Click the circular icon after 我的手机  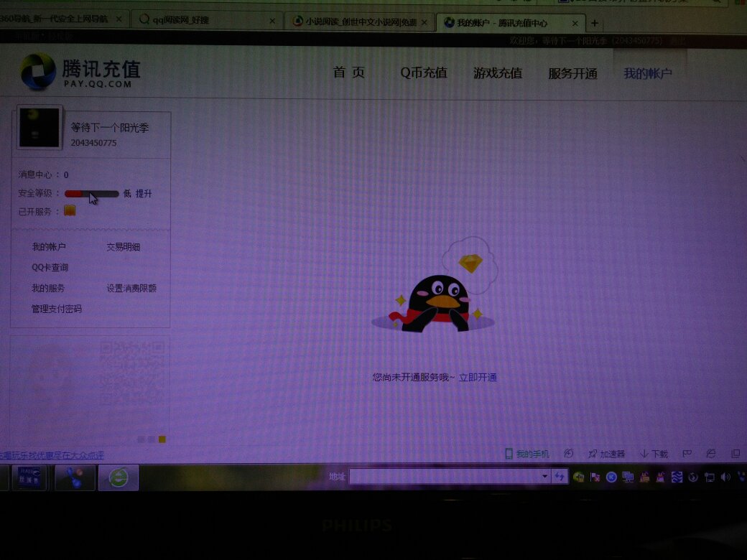tap(568, 453)
